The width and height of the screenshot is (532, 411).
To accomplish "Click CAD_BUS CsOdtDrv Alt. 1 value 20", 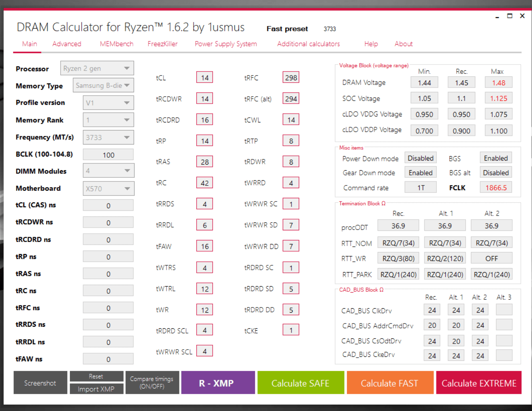I will (456, 341).
